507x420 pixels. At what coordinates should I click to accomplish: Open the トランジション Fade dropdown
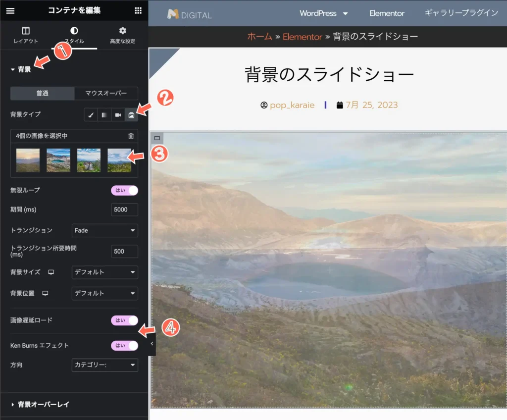pyautogui.click(x=104, y=230)
